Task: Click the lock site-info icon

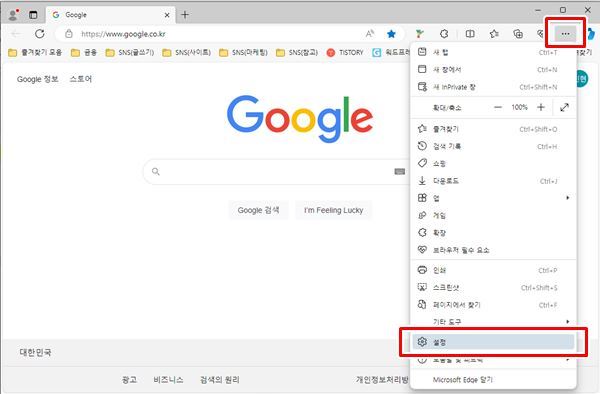Action: coord(68,34)
